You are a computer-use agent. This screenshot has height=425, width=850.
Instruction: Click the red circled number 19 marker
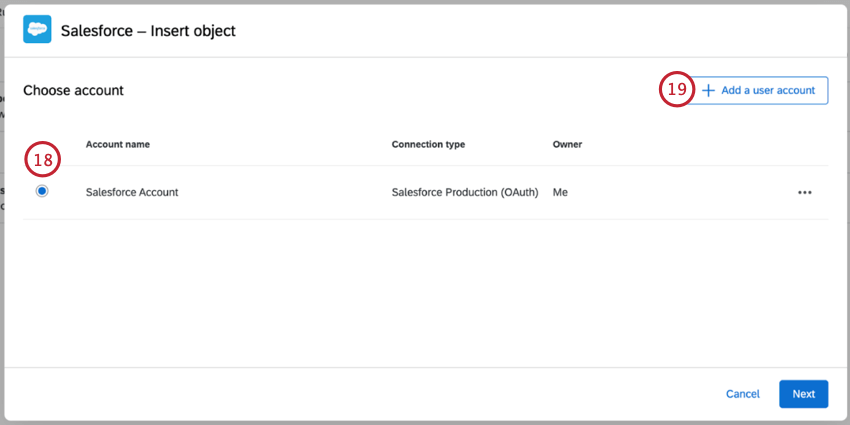pyautogui.click(x=677, y=90)
